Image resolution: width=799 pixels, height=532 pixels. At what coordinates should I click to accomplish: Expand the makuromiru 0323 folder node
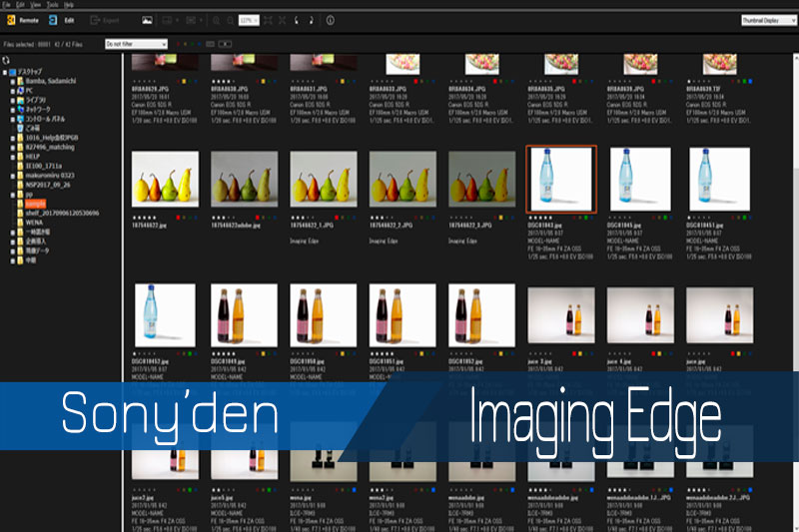(x=13, y=176)
